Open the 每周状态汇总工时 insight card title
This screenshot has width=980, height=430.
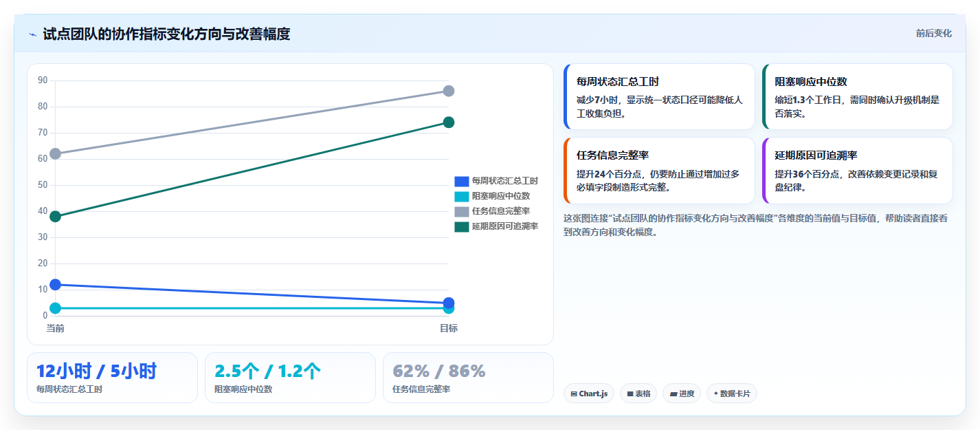pos(618,81)
